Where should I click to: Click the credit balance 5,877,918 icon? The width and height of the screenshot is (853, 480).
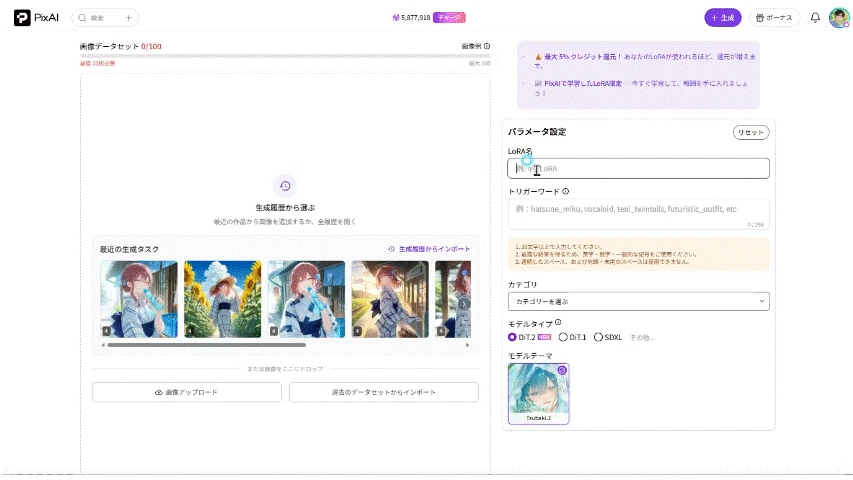point(396,17)
